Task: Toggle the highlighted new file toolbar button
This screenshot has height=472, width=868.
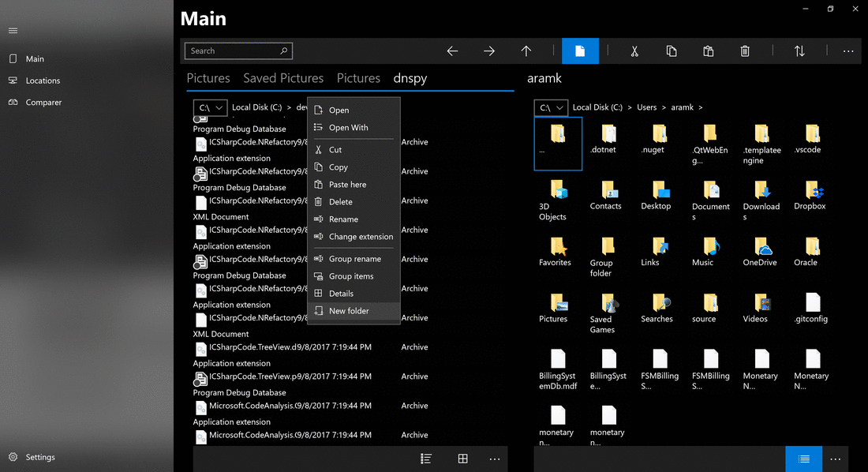Action: (580, 51)
